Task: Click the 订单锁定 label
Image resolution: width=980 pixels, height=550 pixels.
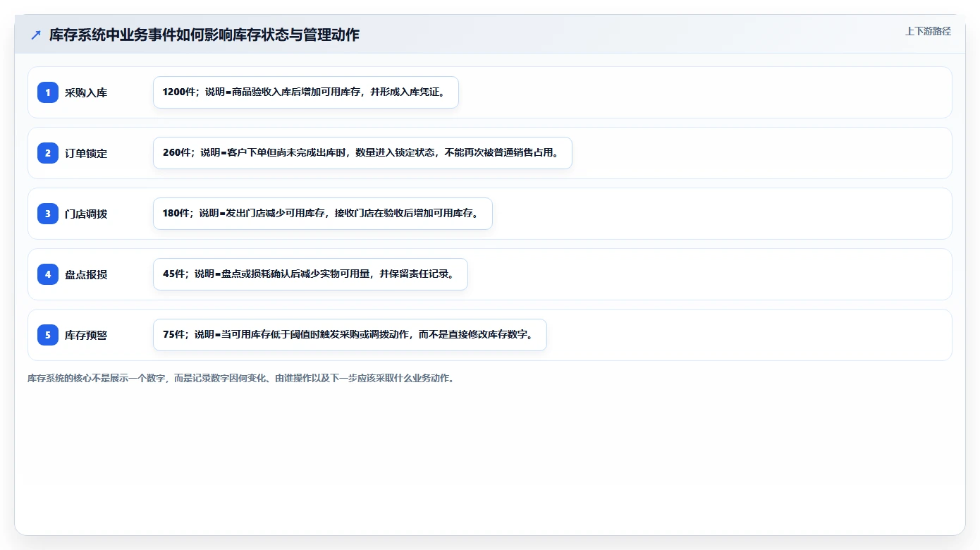Action: click(x=86, y=153)
